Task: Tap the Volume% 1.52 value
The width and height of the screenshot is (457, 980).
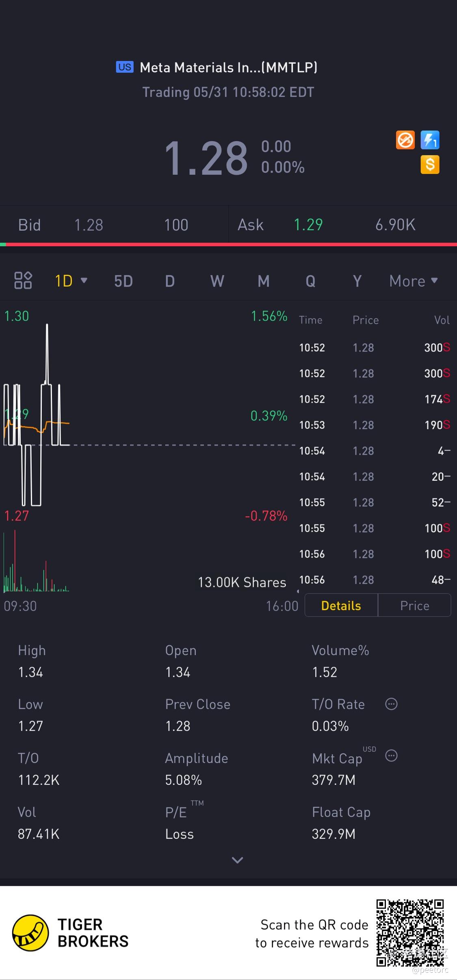Action: 325,672
